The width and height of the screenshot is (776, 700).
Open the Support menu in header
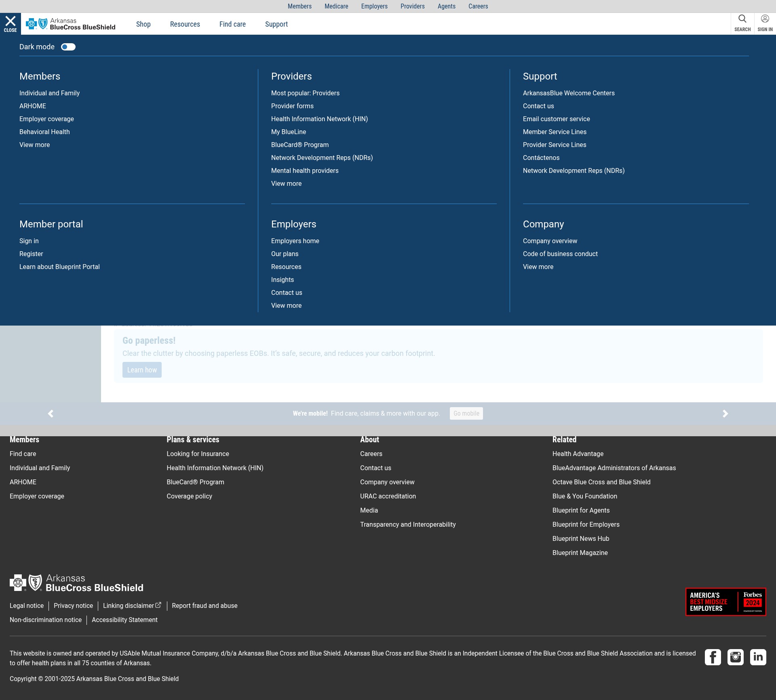tap(276, 24)
